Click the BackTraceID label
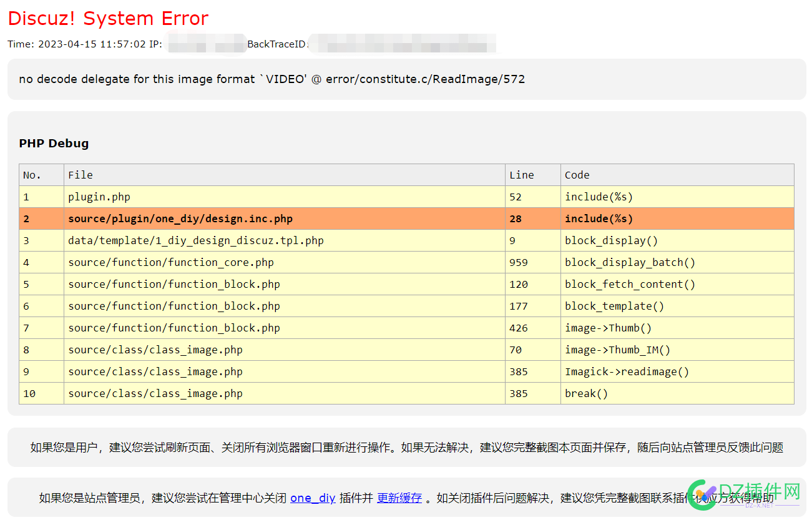Screen dimensions: 812x520 (277, 44)
